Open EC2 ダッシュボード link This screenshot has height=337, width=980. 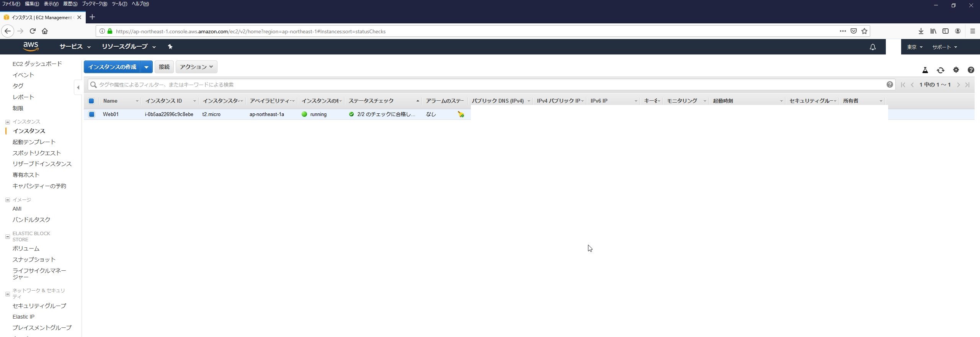pyautogui.click(x=37, y=64)
